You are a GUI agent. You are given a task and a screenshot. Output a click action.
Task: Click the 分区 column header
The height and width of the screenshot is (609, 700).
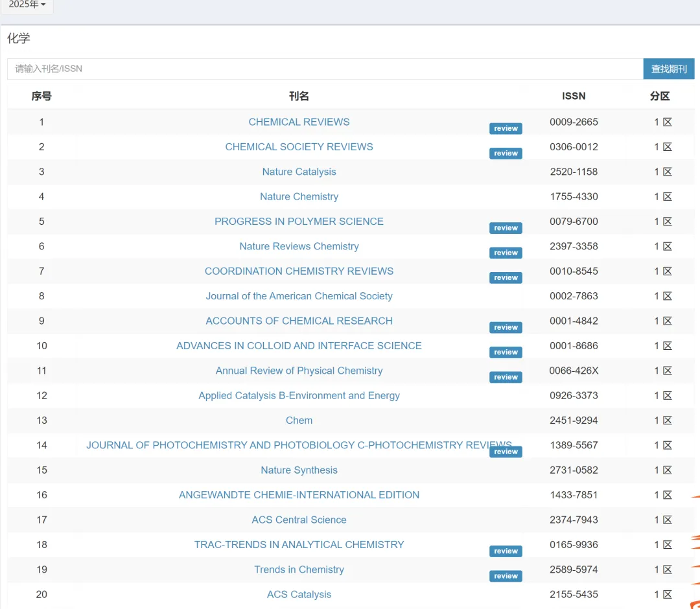coord(660,96)
